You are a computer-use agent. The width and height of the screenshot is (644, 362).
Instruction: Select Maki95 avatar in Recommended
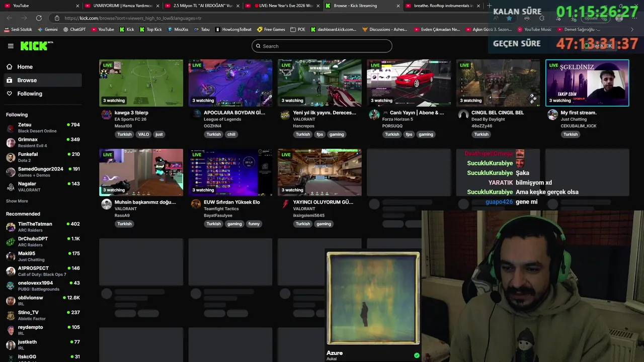click(x=11, y=256)
